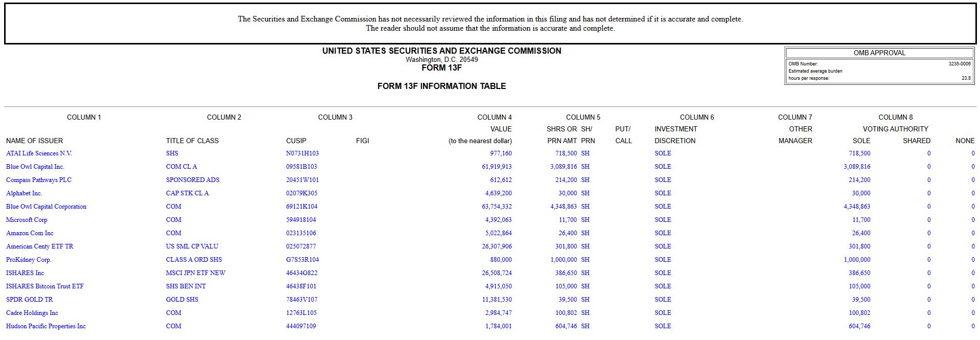
Task: Select CUSIP 594918104
Action: coord(301,220)
